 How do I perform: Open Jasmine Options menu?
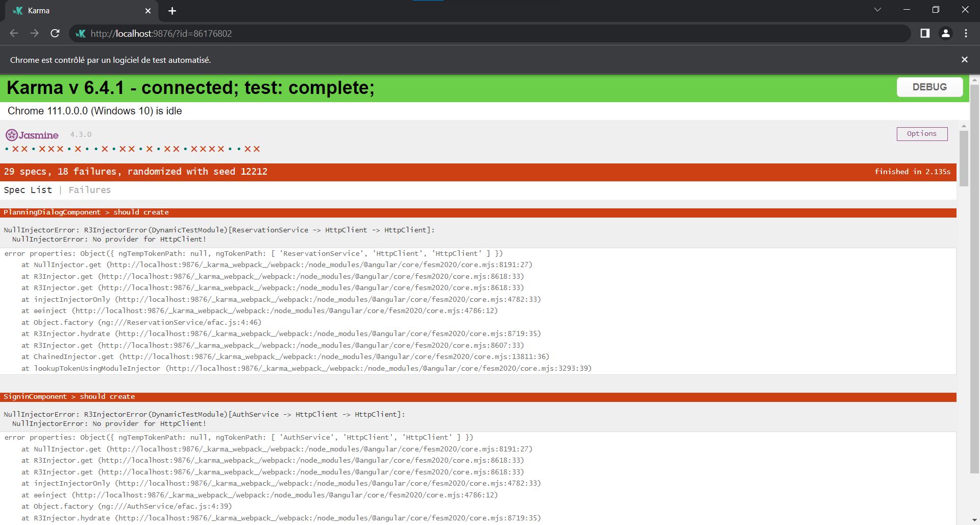(922, 134)
